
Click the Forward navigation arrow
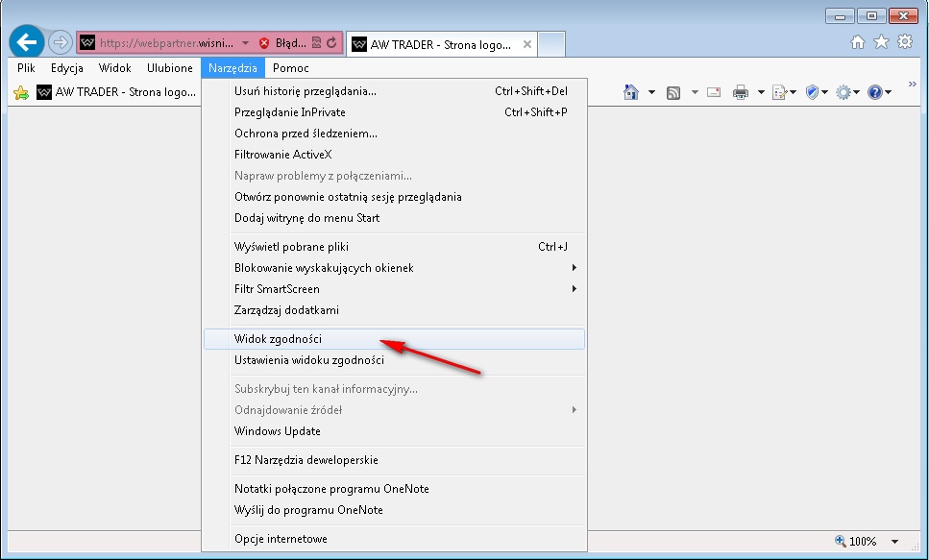pos(60,42)
